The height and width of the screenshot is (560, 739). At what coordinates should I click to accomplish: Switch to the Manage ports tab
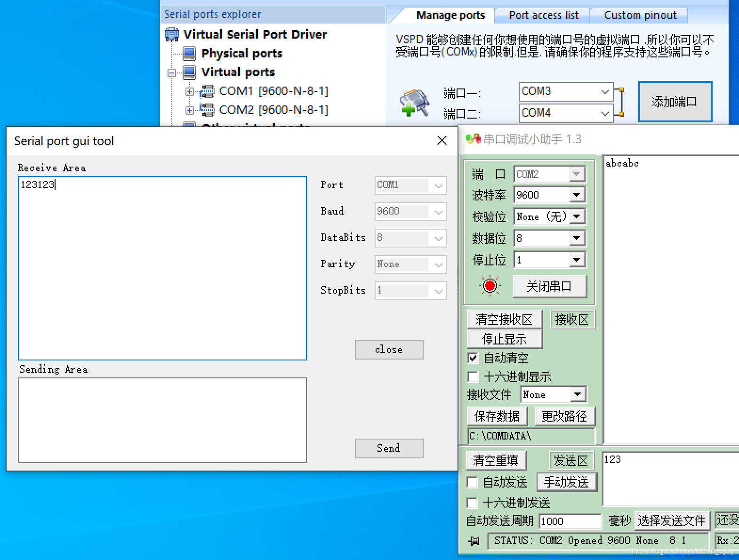point(450,16)
